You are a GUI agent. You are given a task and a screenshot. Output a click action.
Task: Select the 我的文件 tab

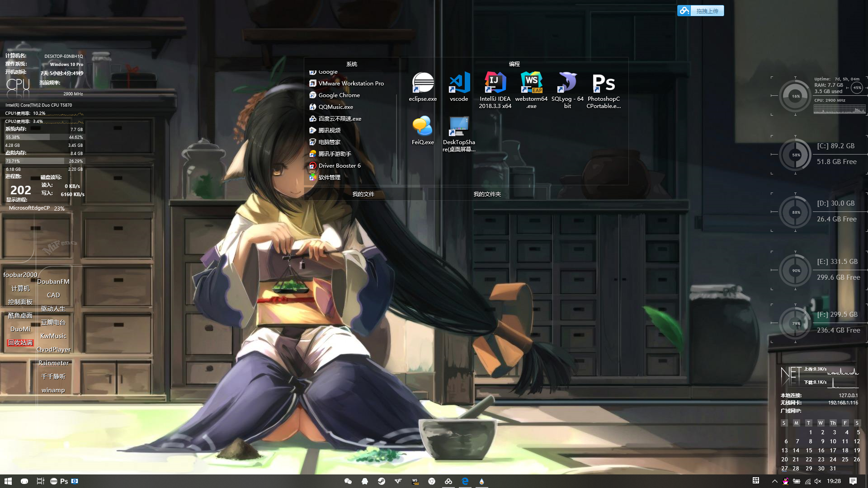point(363,194)
